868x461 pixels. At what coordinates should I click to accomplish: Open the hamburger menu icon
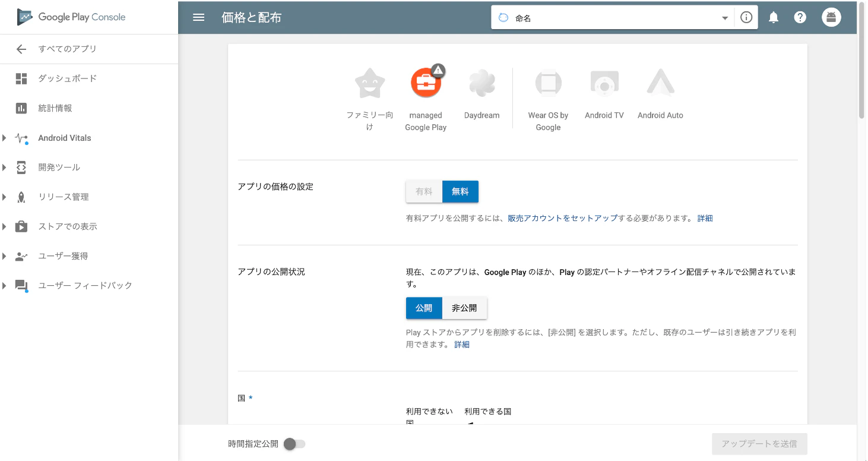coord(199,17)
